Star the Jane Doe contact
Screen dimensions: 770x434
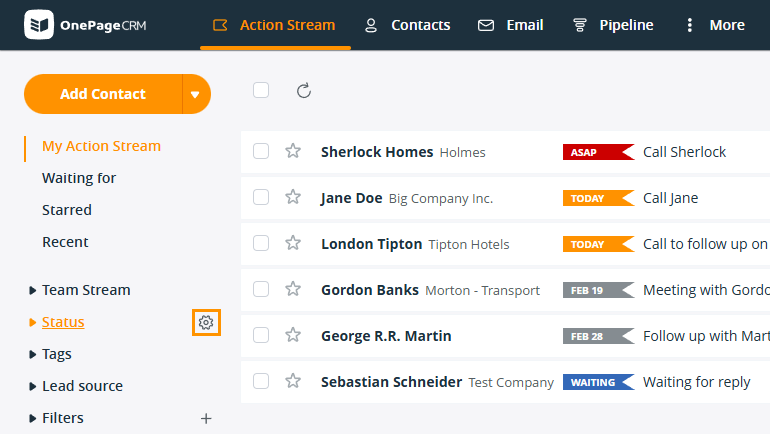click(x=293, y=197)
